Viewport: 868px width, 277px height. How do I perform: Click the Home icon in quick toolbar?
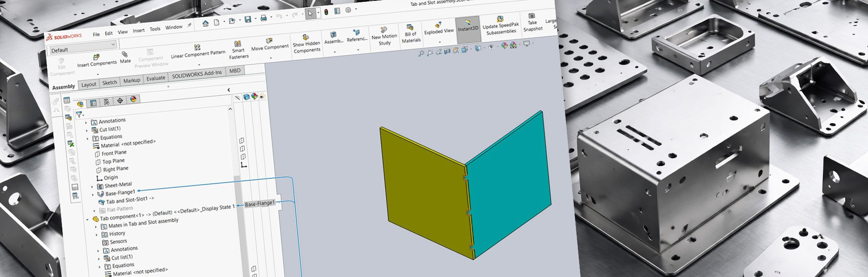point(205,24)
